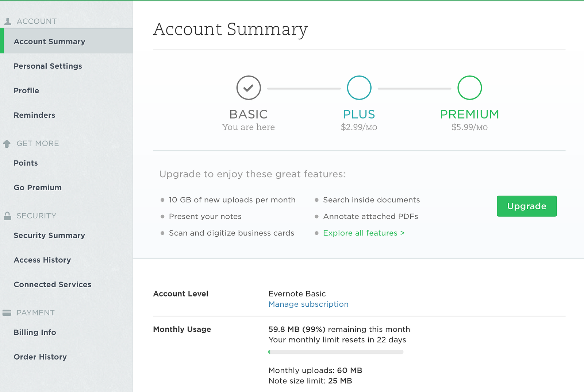Open the Points page
The height and width of the screenshot is (392, 584).
(x=26, y=163)
